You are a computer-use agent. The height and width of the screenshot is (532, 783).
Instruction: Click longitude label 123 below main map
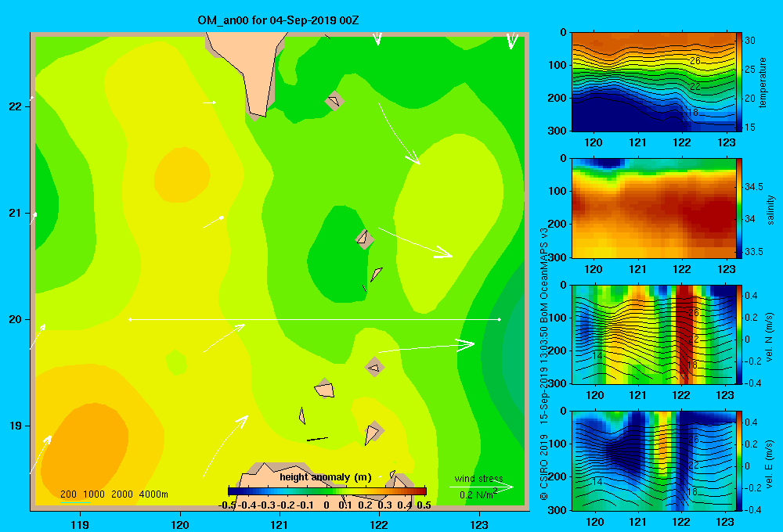[x=479, y=524]
